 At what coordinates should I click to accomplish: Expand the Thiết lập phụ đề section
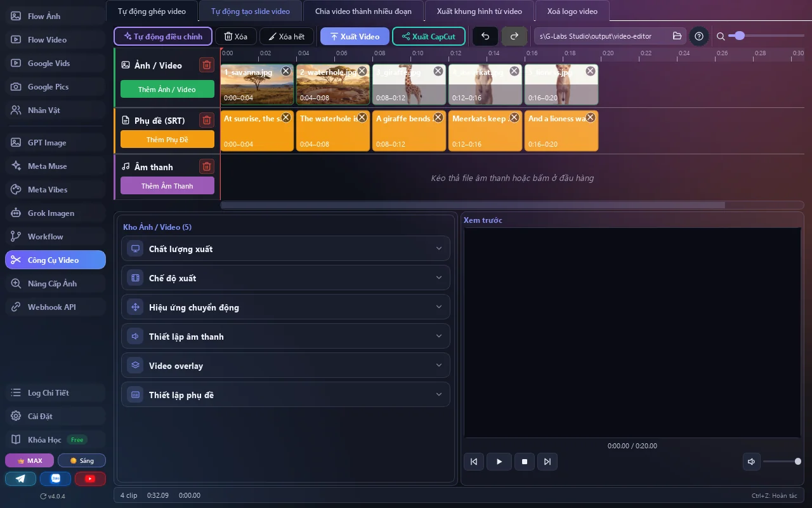285,394
